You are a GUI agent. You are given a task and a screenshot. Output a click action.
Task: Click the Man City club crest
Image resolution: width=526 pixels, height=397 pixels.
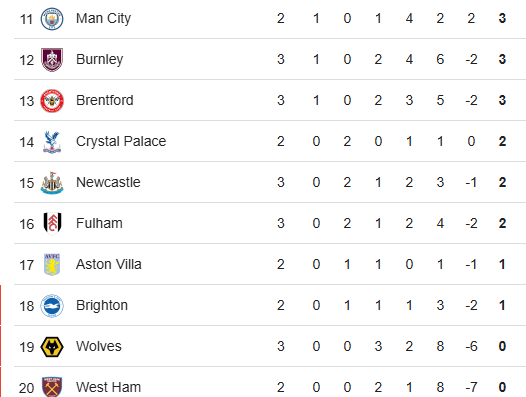52,19
